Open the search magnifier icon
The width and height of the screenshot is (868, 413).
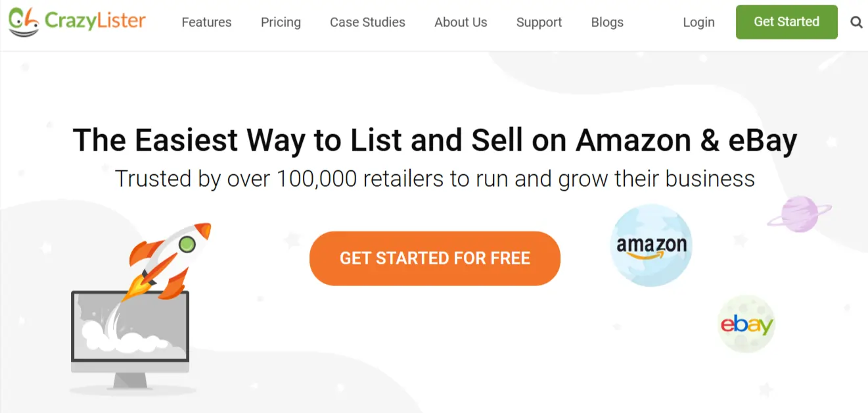pos(856,22)
